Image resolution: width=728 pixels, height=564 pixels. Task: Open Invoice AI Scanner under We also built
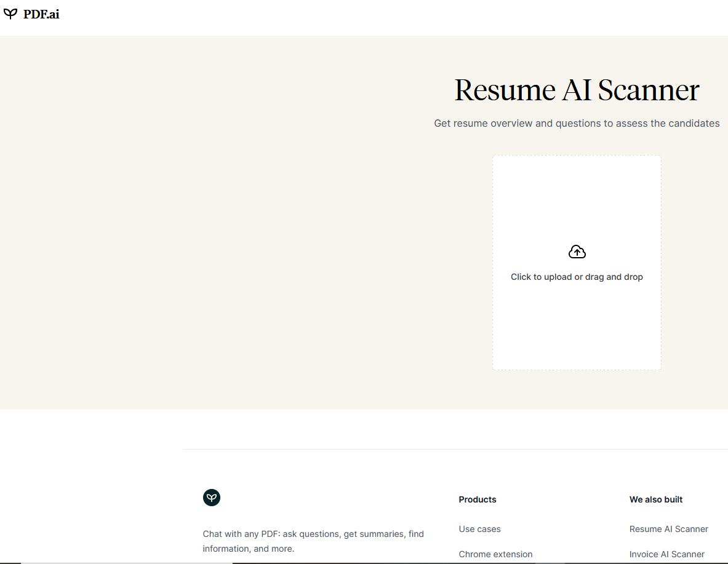click(x=667, y=554)
